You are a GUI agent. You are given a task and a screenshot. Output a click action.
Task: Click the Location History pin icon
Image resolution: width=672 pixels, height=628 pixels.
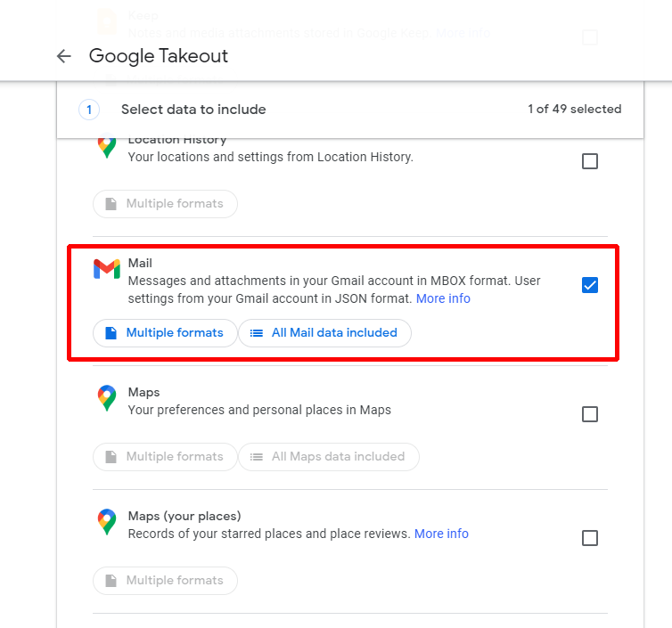pos(107,148)
